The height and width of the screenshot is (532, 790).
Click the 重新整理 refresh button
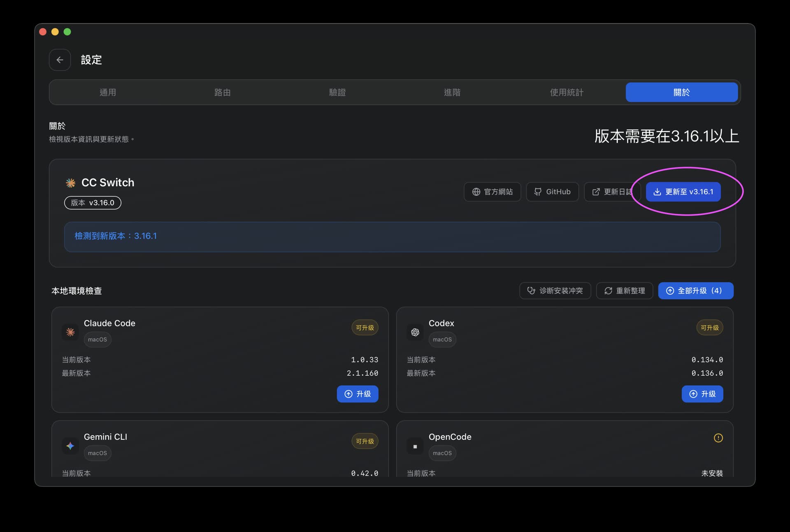pos(625,291)
